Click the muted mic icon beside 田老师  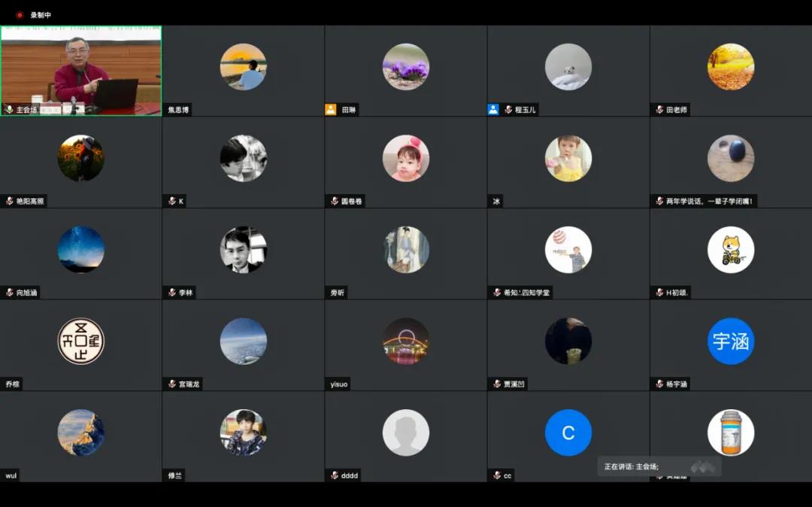coord(659,110)
